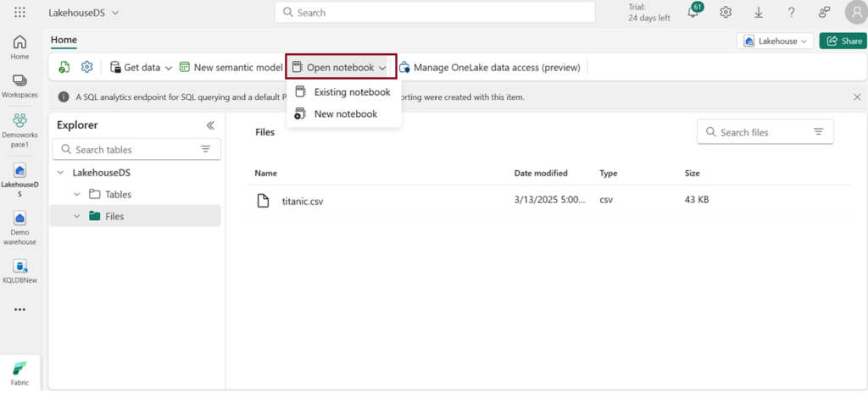Image resolution: width=868 pixels, height=409 pixels.
Task: Open the settings gear in top bar
Action: pos(726,13)
